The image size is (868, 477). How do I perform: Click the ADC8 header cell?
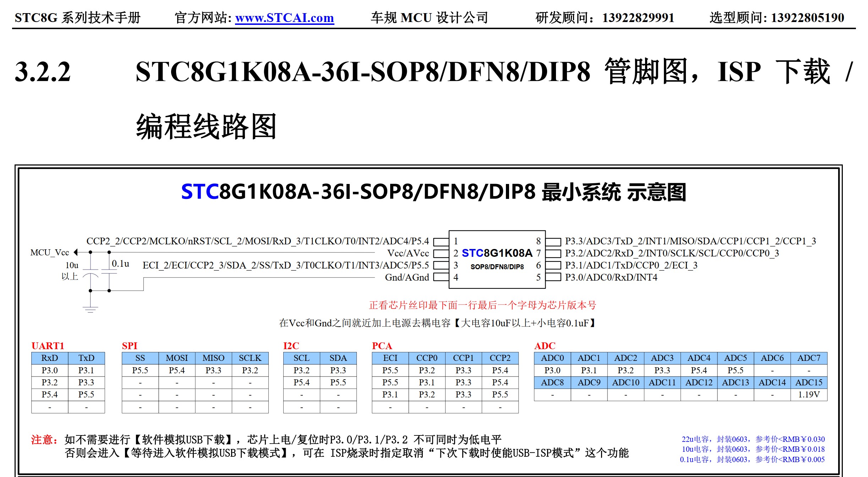pyautogui.click(x=552, y=383)
